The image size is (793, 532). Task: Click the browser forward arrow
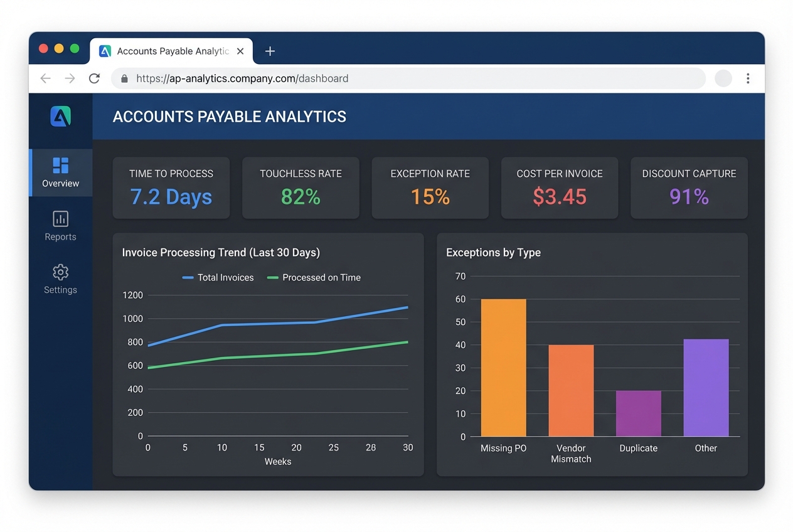pos(70,78)
